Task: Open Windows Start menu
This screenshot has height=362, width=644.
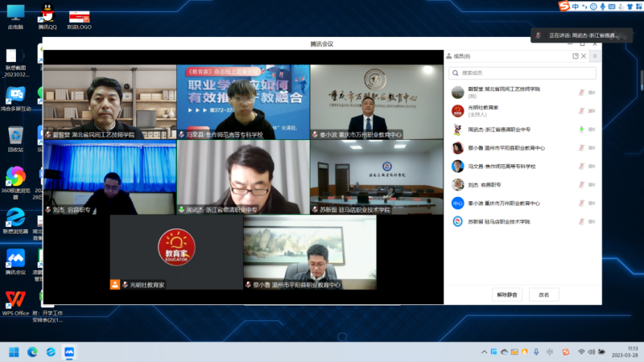Action: pos(14,352)
